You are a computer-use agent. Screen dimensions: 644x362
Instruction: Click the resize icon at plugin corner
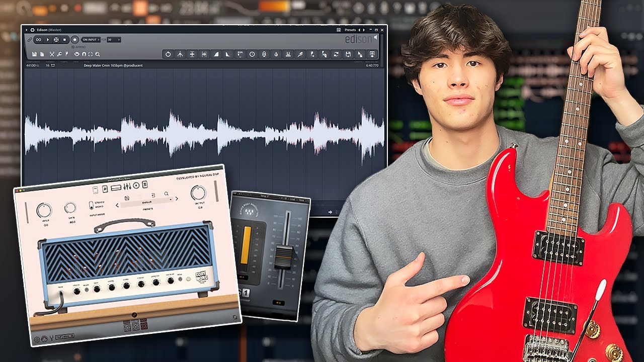[x=235, y=317]
